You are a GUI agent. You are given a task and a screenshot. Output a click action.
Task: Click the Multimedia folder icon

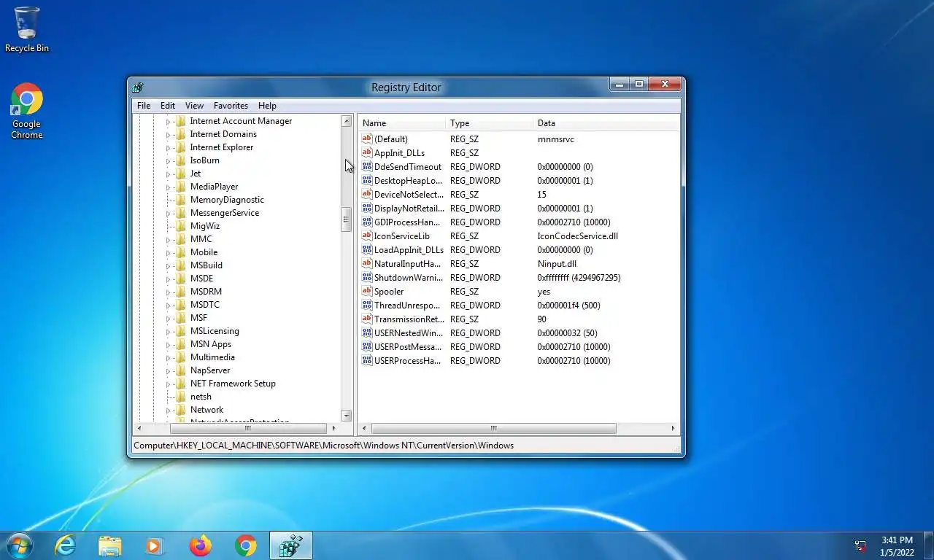point(180,357)
